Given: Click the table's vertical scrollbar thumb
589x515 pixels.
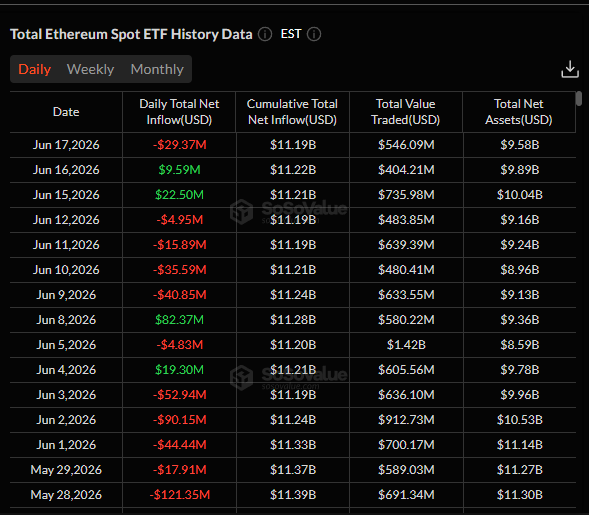Looking at the screenshot, I should pos(579,98).
